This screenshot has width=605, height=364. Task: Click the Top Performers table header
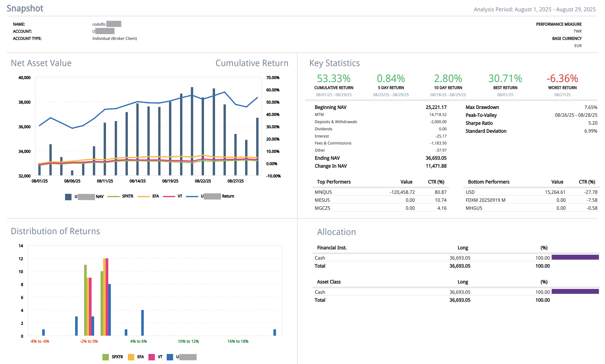[x=334, y=182]
